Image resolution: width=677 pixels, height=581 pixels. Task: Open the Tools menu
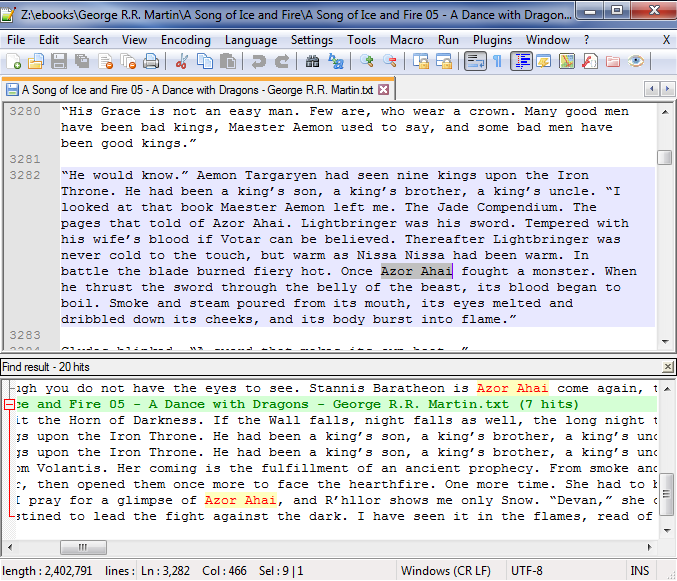tap(361, 40)
